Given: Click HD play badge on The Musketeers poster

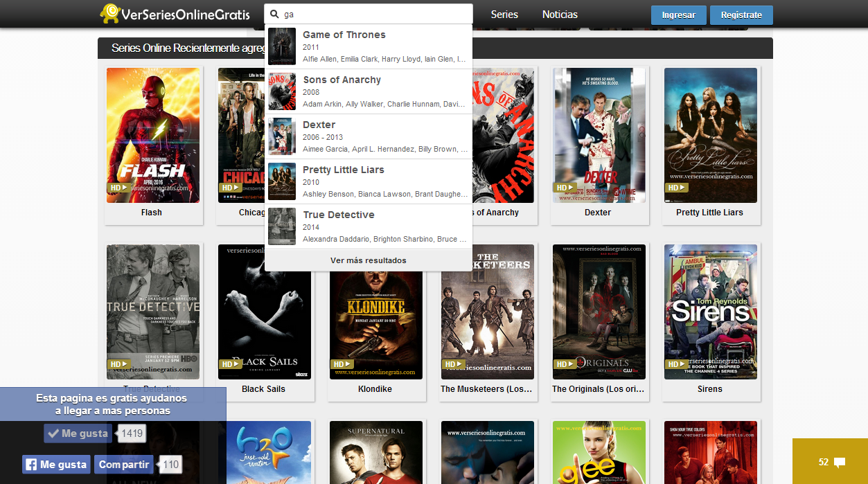Looking at the screenshot, I should [454, 364].
